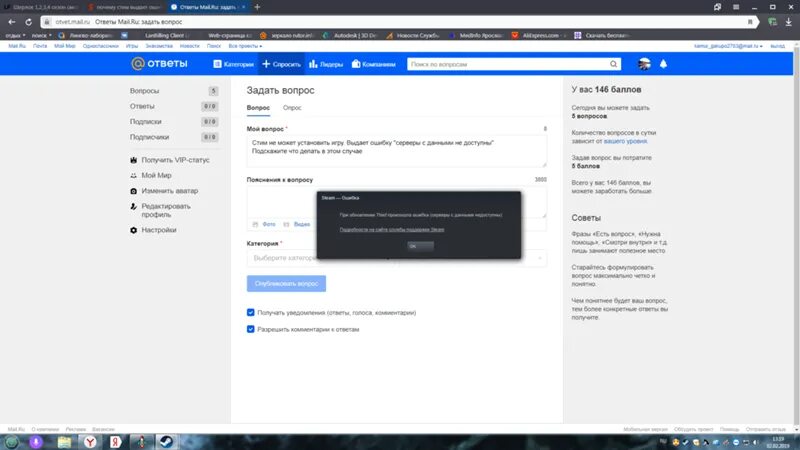Open Steam from the taskbar
800x450 pixels.
click(166, 442)
